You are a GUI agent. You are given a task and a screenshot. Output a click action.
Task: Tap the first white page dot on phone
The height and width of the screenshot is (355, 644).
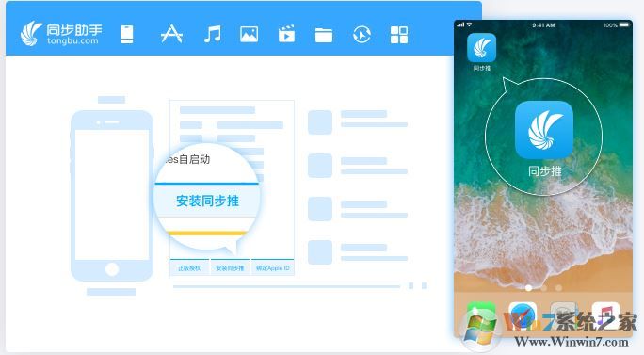click(528, 288)
